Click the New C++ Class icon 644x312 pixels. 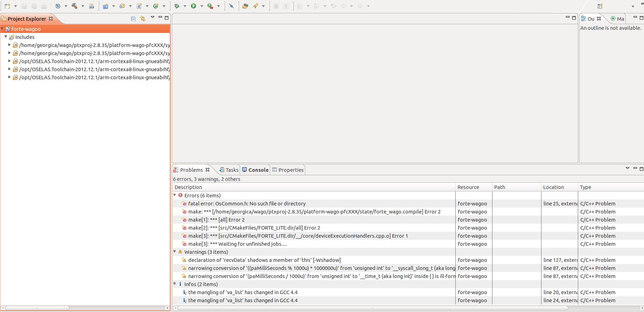click(x=156, y=6)
